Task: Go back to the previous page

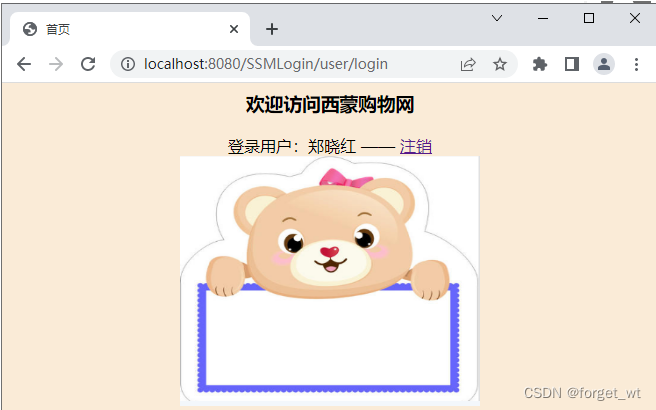Action: [x=24, y=64]
